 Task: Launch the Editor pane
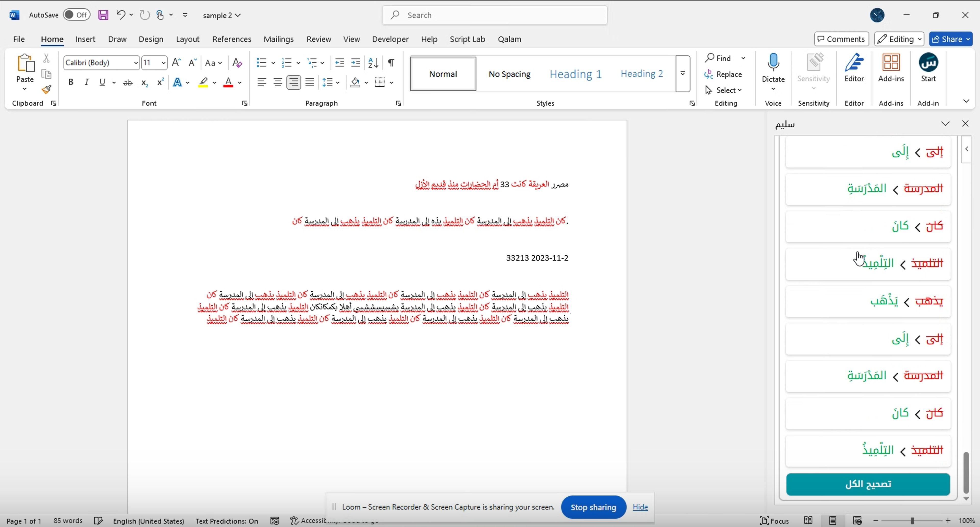coord(854,68)
